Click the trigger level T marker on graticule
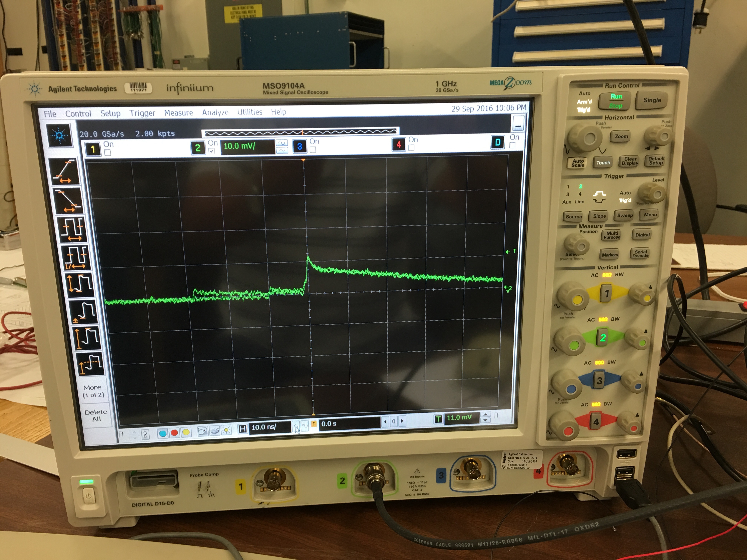This screenshot has height=560, width=747. point(510,251)
